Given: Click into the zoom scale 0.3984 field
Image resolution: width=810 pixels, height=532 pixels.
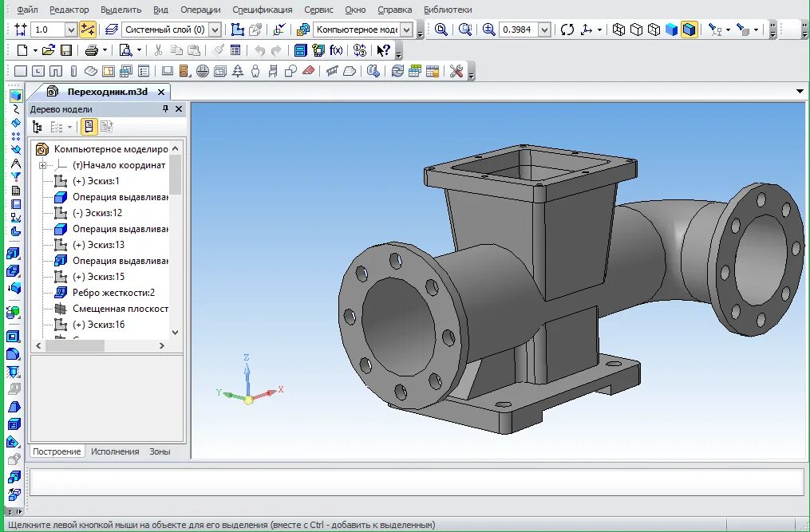Looking at the screenshot, I should (x=518, y=30).
